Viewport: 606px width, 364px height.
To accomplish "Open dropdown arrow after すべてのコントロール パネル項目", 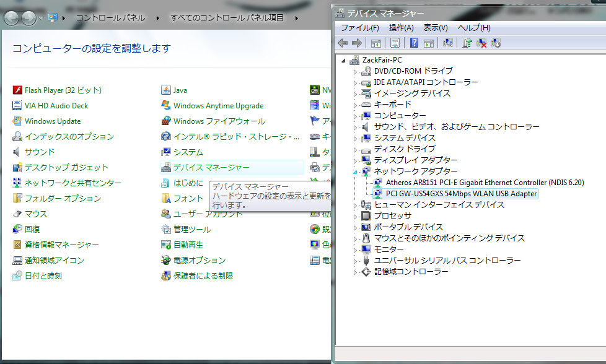I will pos(296,18).
